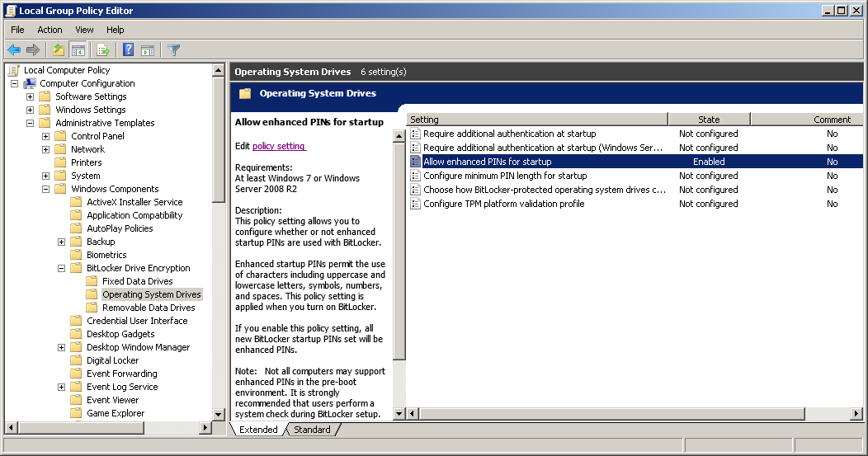The width and height of the screenshot is (868, 456).
Task: Click the Local Group Policy Editor title icon
Action: coord(11,11)
